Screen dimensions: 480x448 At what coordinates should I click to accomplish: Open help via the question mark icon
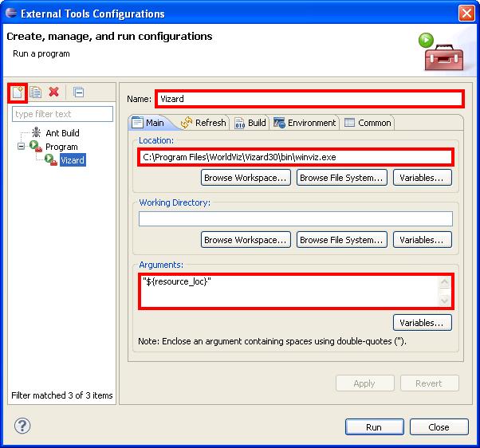22,426
